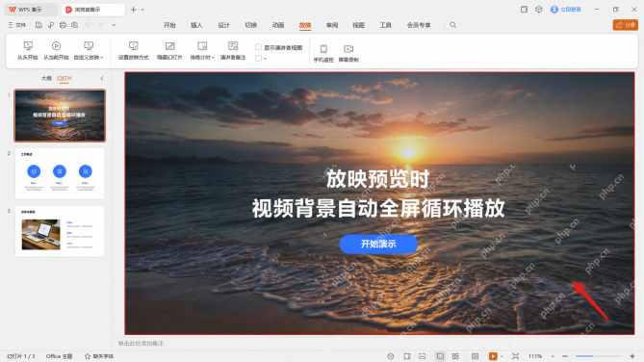This screenshot has height=362, width=644.
Task: Start slideshow from current slide (从当前开始)
Action: (x=56, y=50)
